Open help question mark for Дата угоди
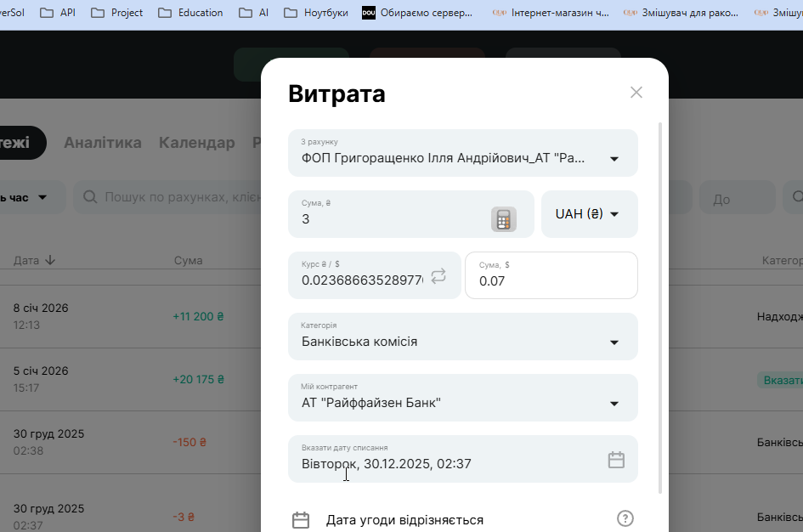803x532 pixels. tap(625, 518)
